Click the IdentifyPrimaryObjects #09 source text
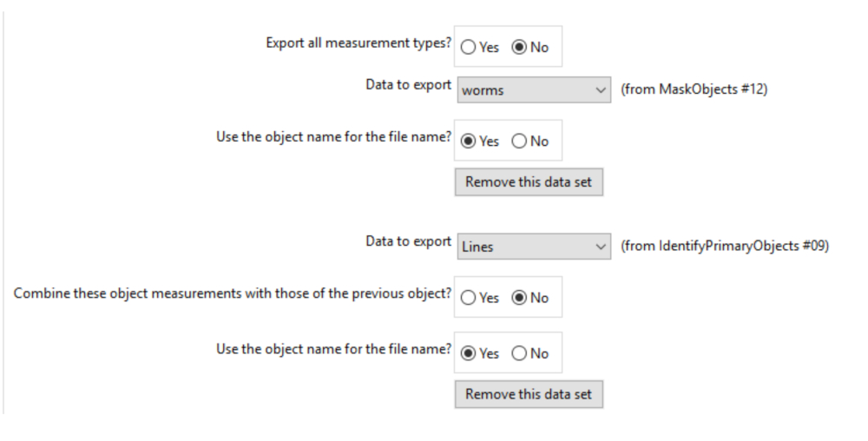Viewport: 868px width, 441px height. [x=725, y=247]
